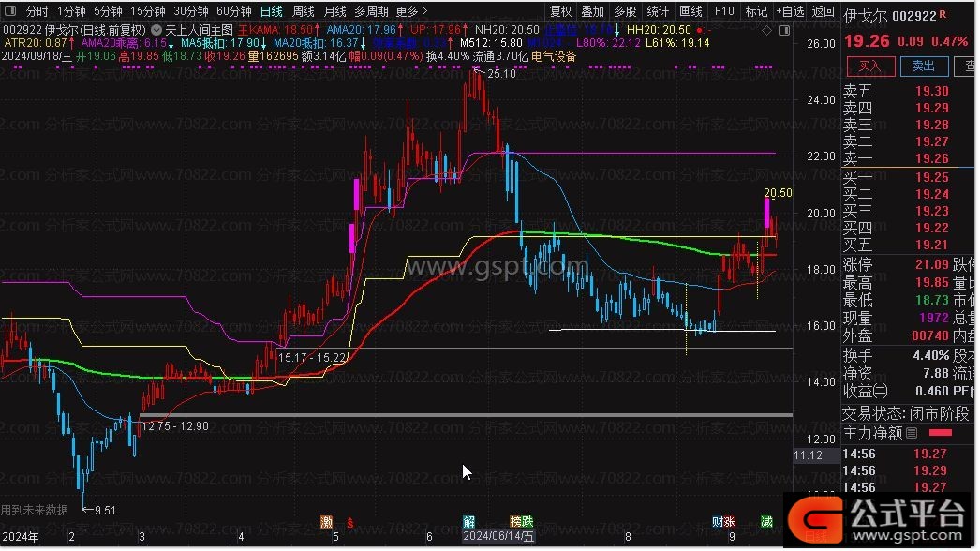Switch to the 60分钟 period

pos(234,11)
